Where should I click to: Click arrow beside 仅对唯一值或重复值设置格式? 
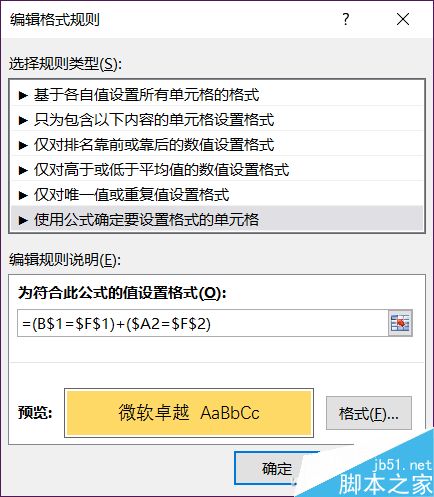pyautogui.click(x=23, y=195)
